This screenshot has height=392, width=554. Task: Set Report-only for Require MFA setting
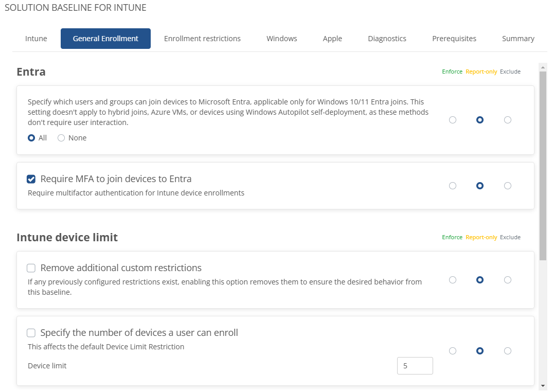click(480, 186)
